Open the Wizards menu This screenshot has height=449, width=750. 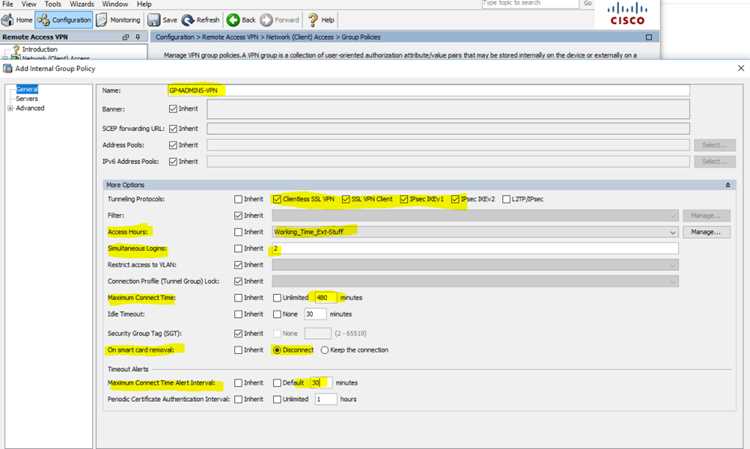(82, 4)
